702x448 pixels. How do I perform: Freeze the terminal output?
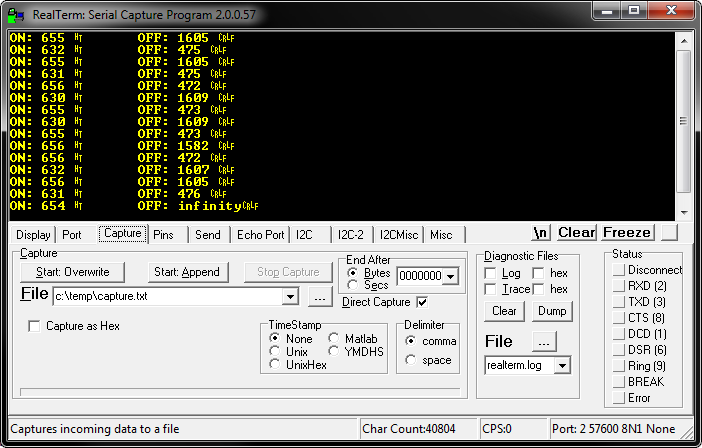tap(627, 233)
